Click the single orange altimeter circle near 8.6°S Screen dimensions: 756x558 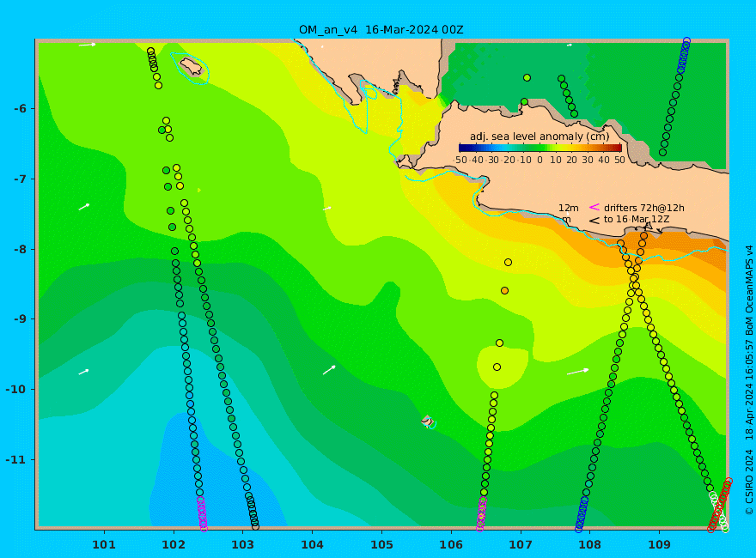(x=504, y=290)
